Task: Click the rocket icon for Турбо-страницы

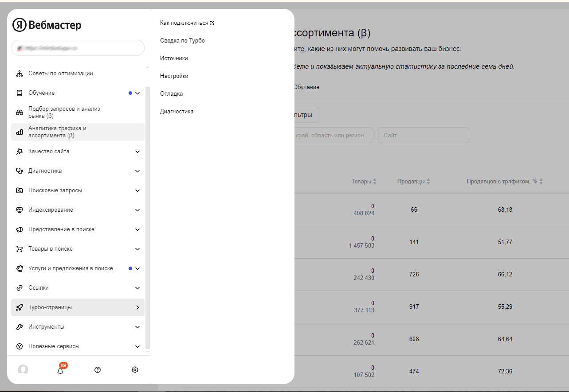Action: coord(20,307)
